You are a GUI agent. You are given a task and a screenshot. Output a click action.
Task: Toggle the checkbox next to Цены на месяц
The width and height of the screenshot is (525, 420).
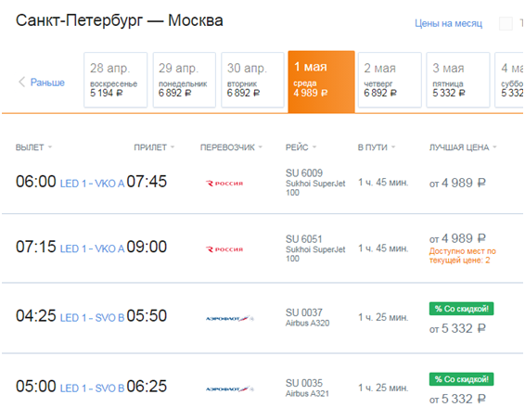[506, 23]
